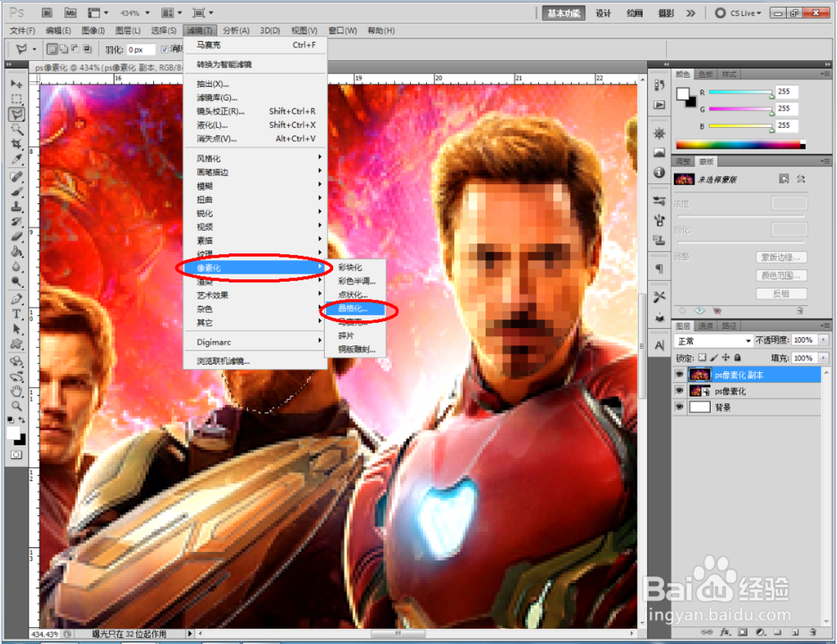Toggle lock transparent pixels
Image resolution: width=837 pixels, height=644 pixels.
click(x=702, y=357)
